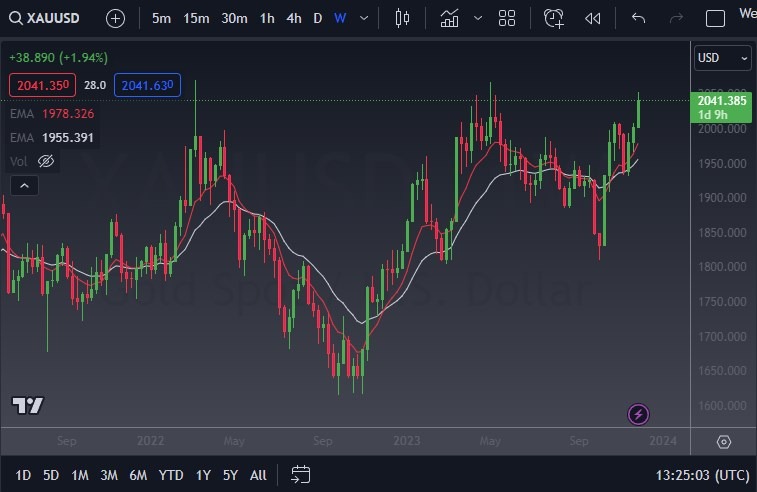Toggle Vol indicator visibility eye

46,161
